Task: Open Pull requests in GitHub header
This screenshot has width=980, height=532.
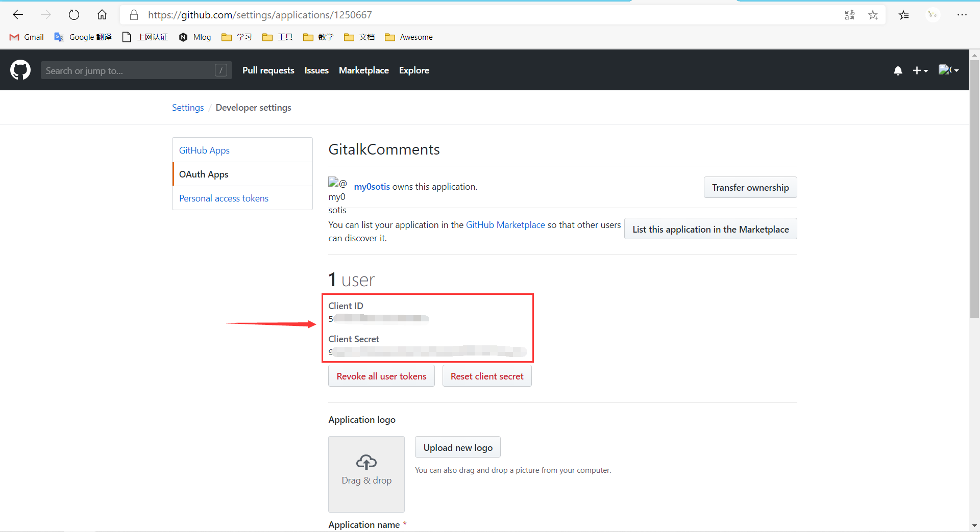Action: pos(268,70)
